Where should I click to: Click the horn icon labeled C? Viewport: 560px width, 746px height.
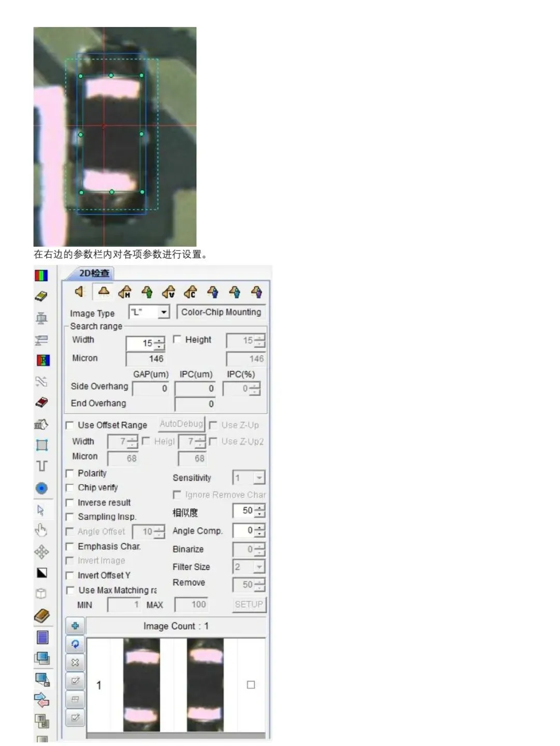pyautogui.click(x=191, y=292)
